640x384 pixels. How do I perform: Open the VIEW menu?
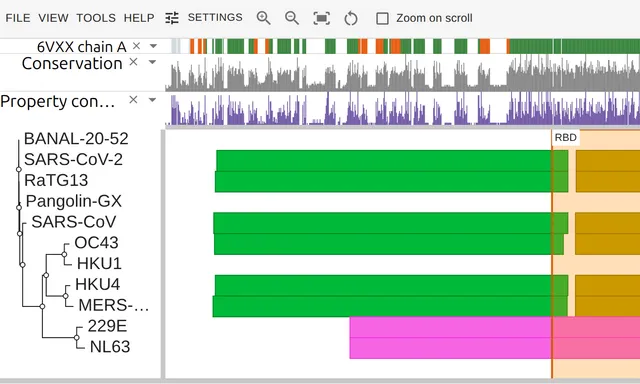point(53,18)
